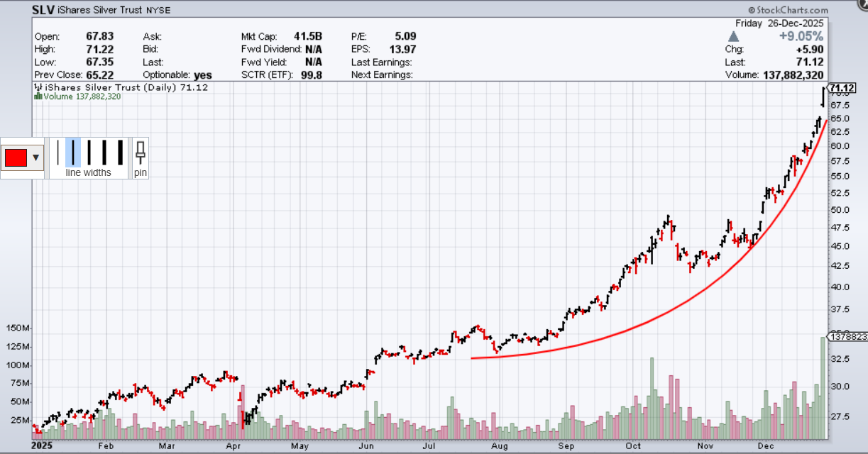Click the date "Friday 26-Dec-2025"
Screen dimensions: 868x454
click(779, 23)
